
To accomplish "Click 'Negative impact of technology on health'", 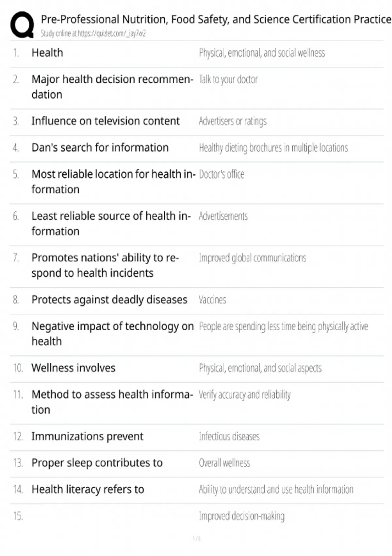I will click(x=112, y=334).
